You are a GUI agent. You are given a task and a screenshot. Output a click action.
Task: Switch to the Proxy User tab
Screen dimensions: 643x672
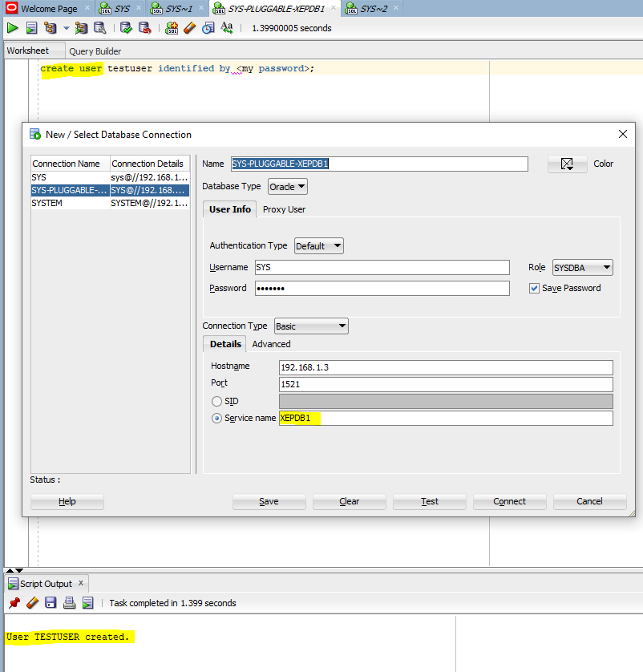pyautogui.click(x=284, y=209)
